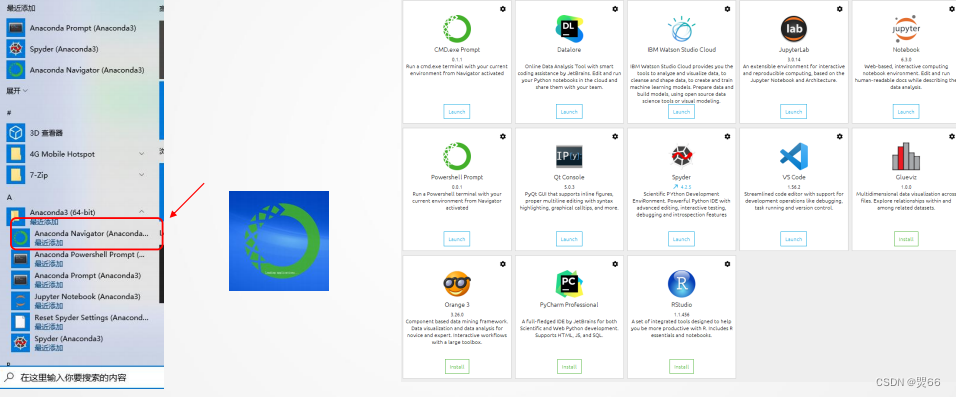
Task: Launch JupyterLab
Action: point(793,112)
